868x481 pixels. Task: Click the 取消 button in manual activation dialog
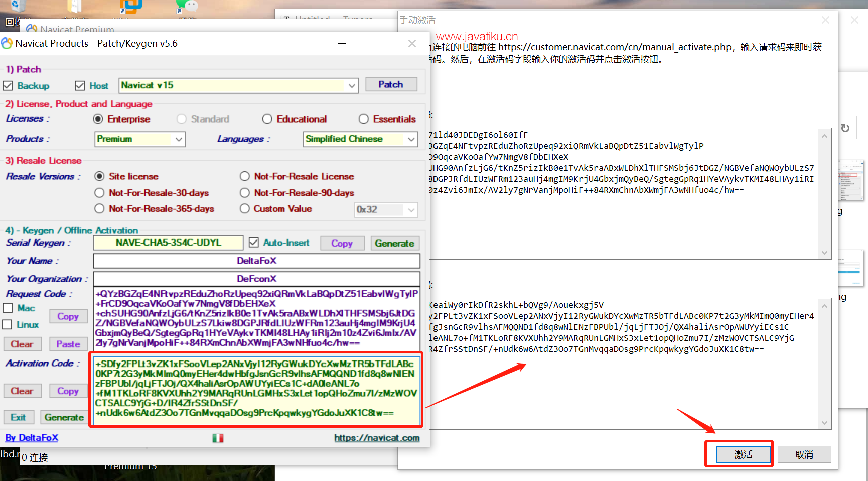pyautogui.click(x=804, y=454)
